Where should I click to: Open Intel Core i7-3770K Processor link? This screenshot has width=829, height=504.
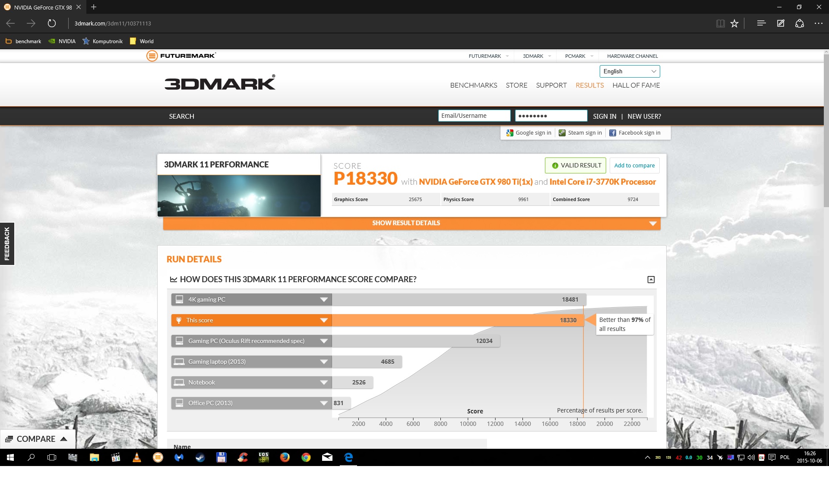click(x=602, y=182)
